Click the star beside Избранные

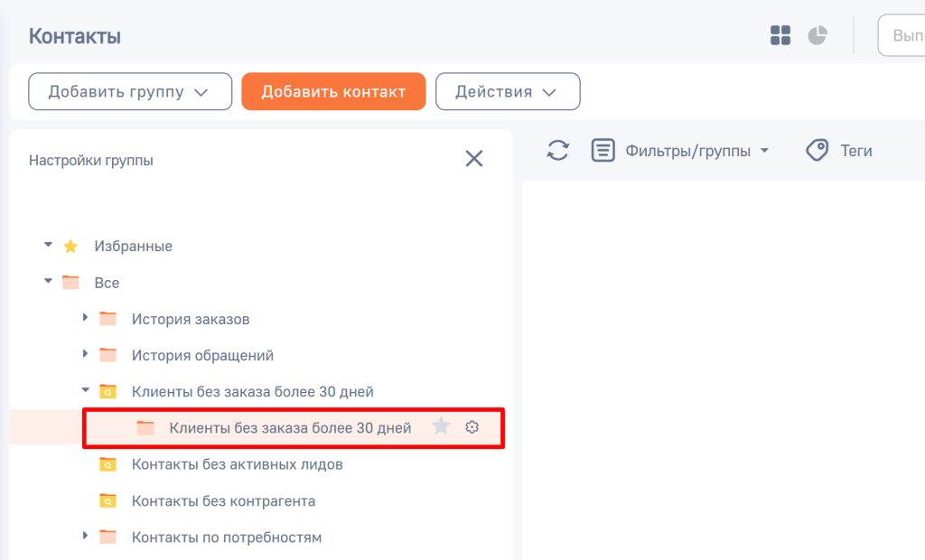click(x=70, y=246)
